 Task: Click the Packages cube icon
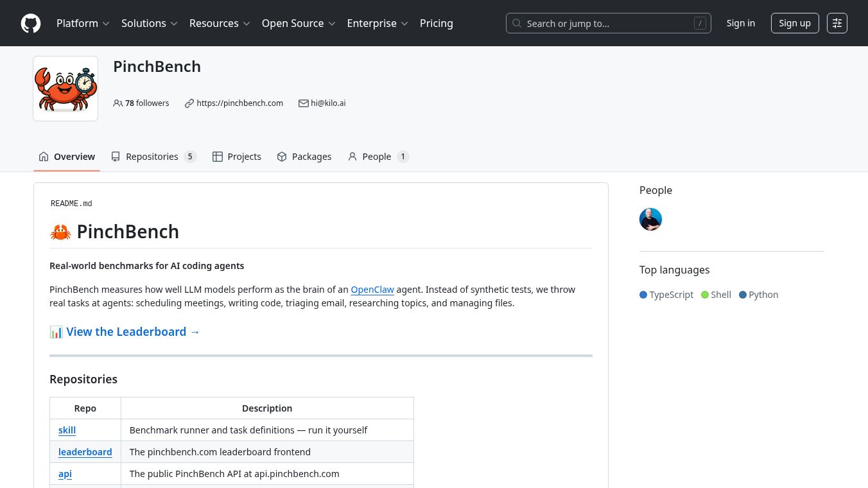point(282,157)
